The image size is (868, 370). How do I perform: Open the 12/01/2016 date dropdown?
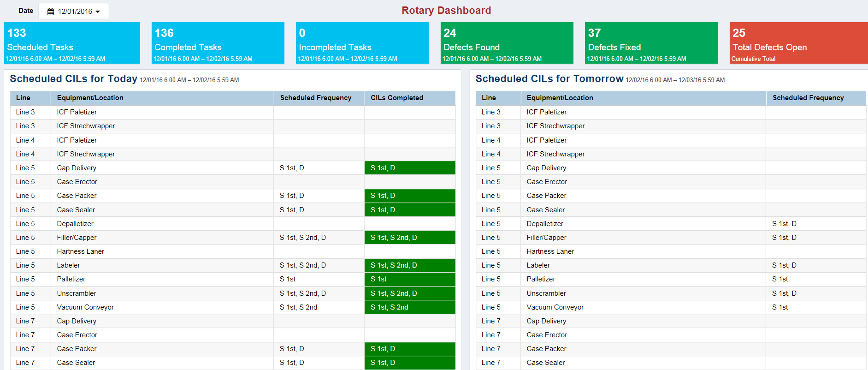click(74, 11)
